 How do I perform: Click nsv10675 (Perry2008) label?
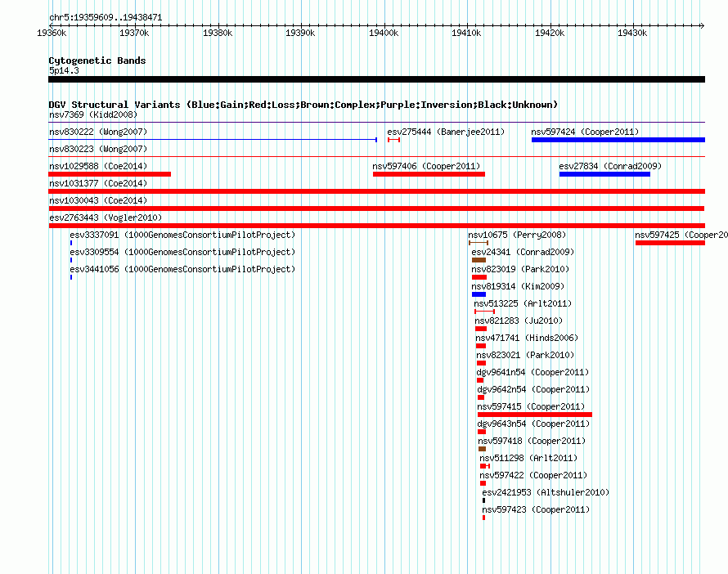pyautogui.click(x=517, y=235)
